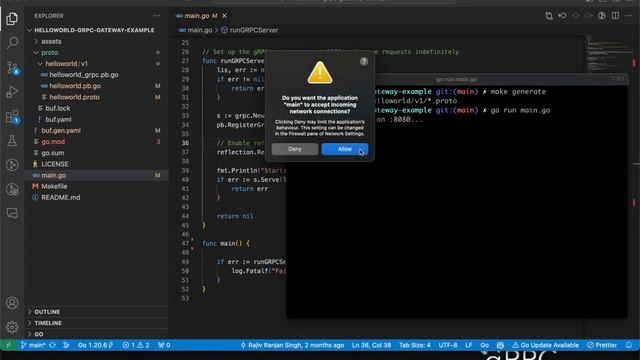The width and height of the screenshot is (640, 360).
Task: Open the Search view in activity bar
Action: [x=12, y=42]
